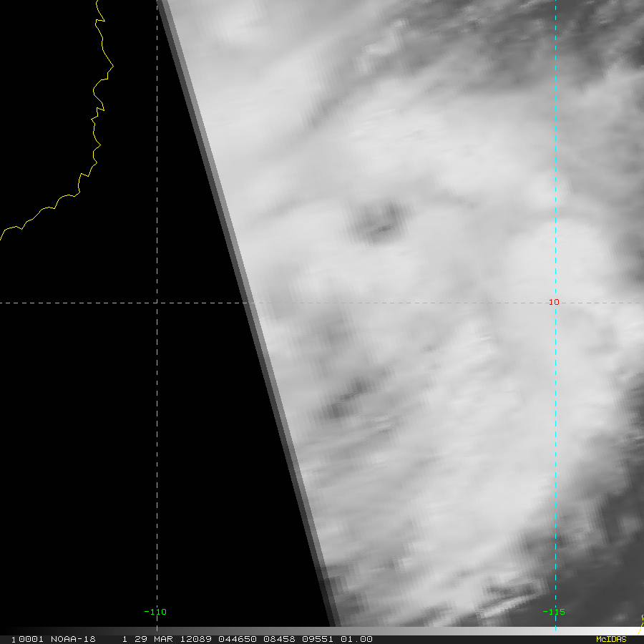The image size is (644, 644).
Task: Click the 0001 image number text
Action: [x=31, y=639]
